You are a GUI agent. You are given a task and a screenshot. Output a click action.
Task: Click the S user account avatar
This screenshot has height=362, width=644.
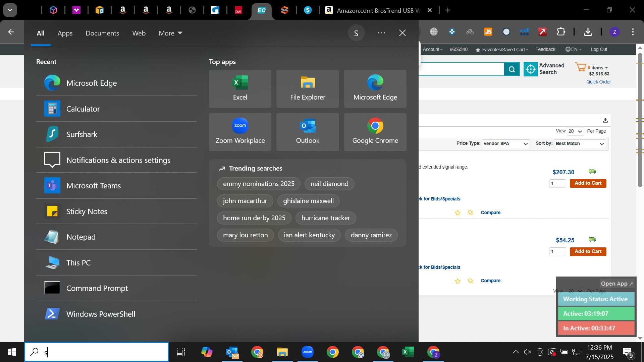pyautogui.click(x=356, y=33)
